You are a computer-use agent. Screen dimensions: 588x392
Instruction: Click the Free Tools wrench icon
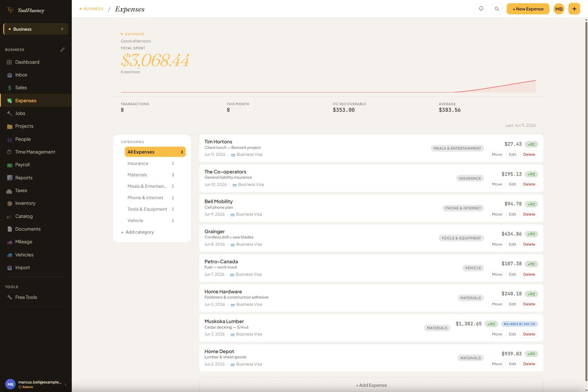(9, 297)
